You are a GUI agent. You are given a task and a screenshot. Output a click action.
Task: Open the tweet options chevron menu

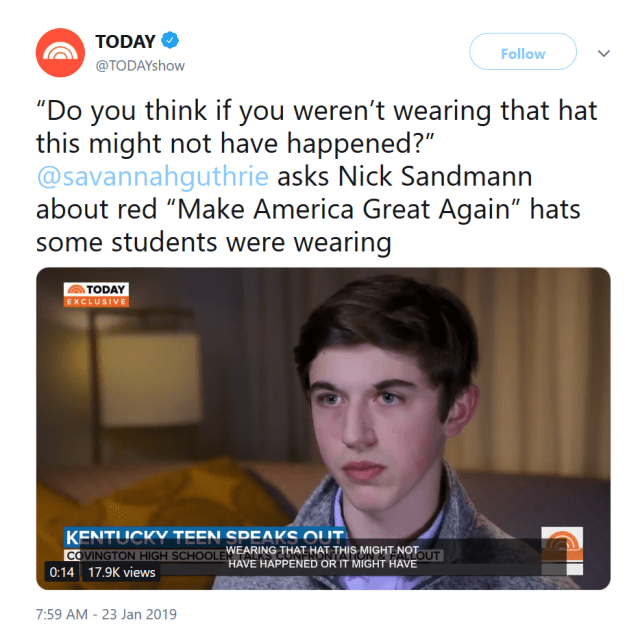(x=604, y=53)
